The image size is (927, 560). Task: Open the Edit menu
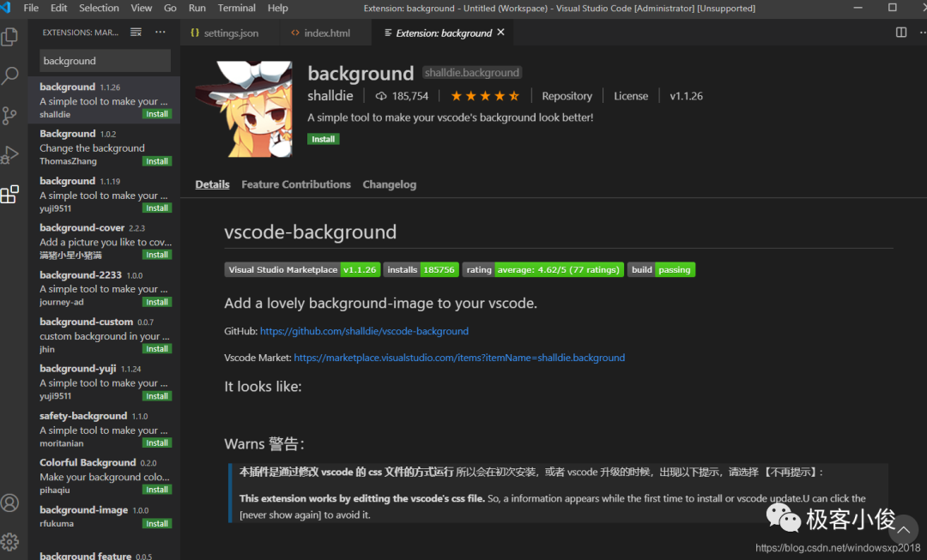click(x=58, y=8)
